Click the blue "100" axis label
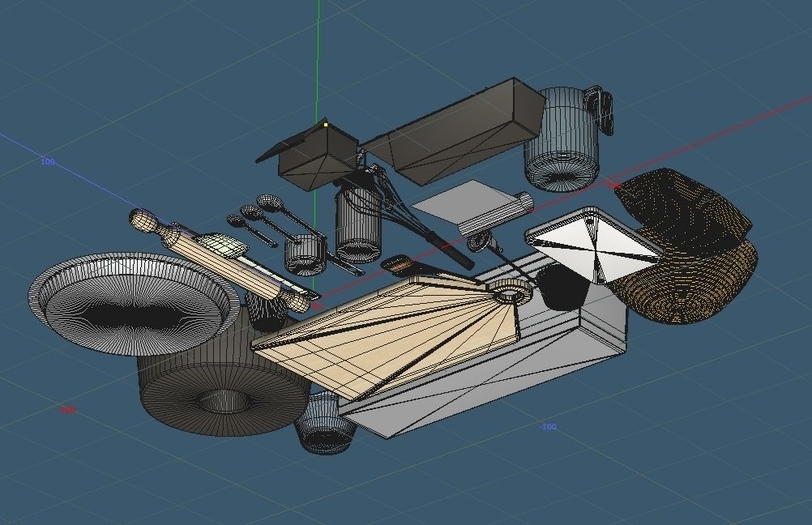This screenshot has height=525, width=812. point(47,161)
